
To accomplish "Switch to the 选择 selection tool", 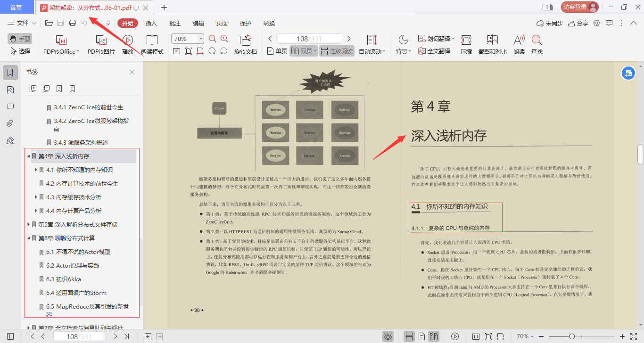I will pos(20,51).
